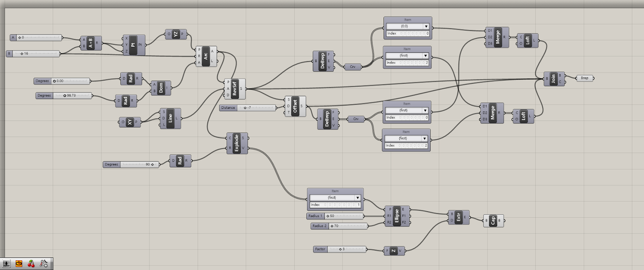The width and height of the screenshot is (644, 270).
Task: Select the A+B addition component
Action: [x=91, y=43]
